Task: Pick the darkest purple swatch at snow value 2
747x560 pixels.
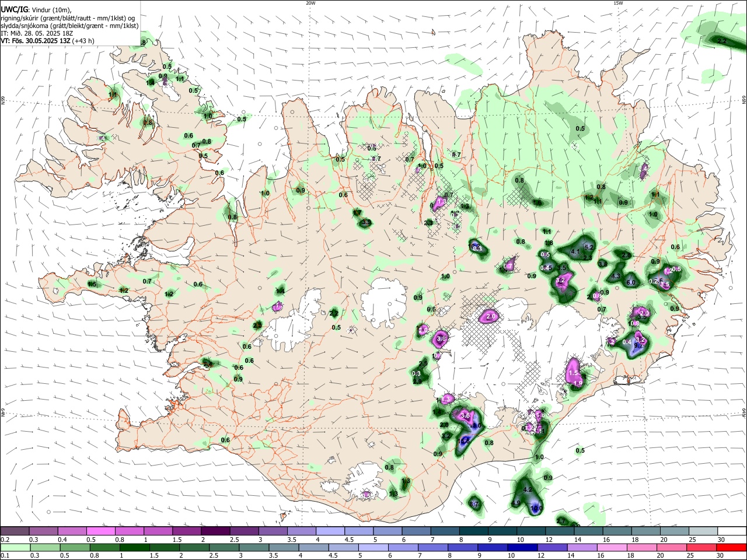Action: (x=215, y=531)
